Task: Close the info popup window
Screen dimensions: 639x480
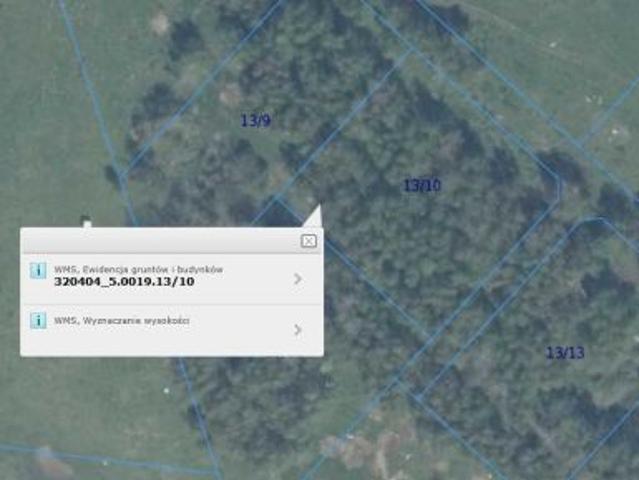Action: [309, 241]
